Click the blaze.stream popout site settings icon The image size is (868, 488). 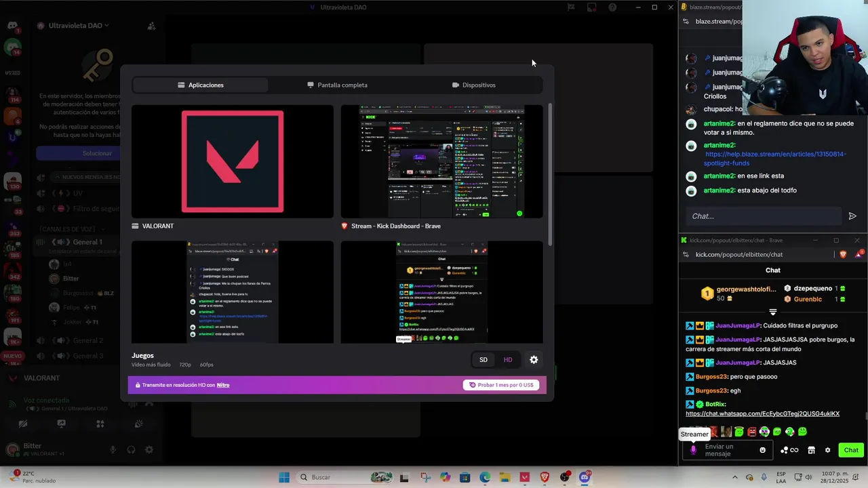[686, 22]
